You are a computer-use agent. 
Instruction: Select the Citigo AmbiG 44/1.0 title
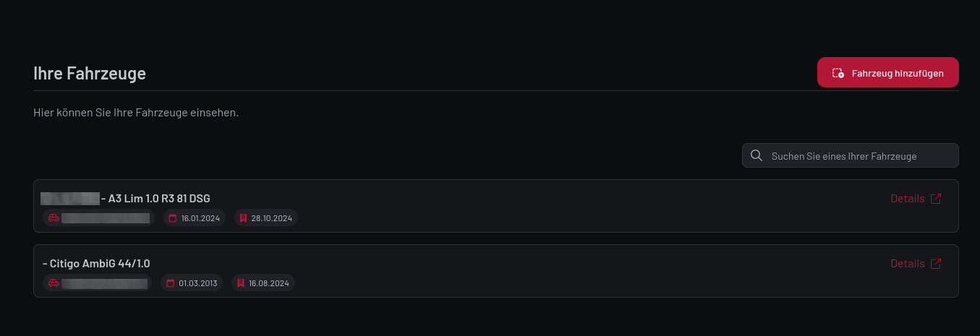(100, 264)
